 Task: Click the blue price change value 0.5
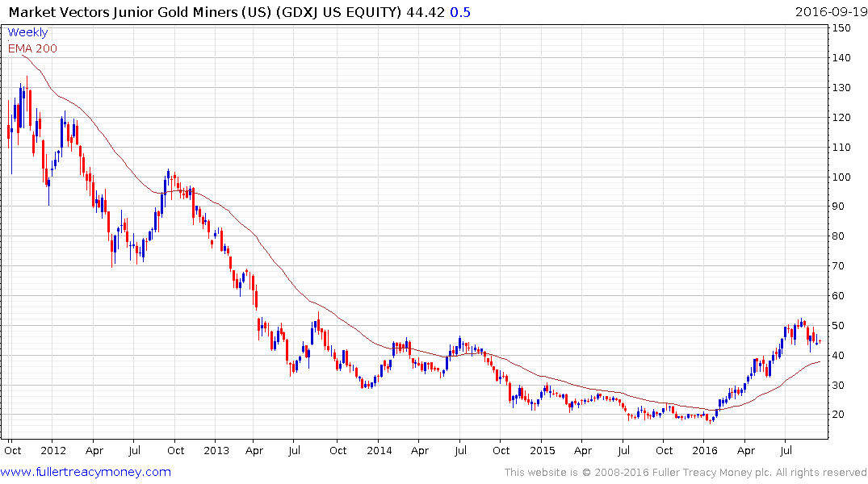click(x=460, y=12)
